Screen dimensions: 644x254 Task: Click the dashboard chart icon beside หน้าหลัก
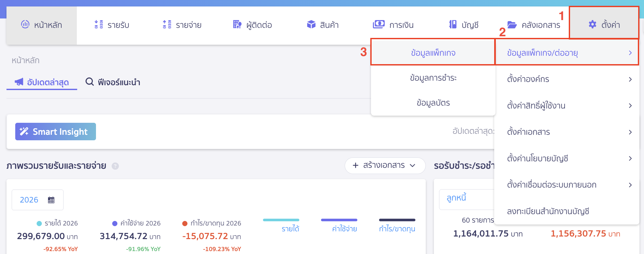point(25,24)
